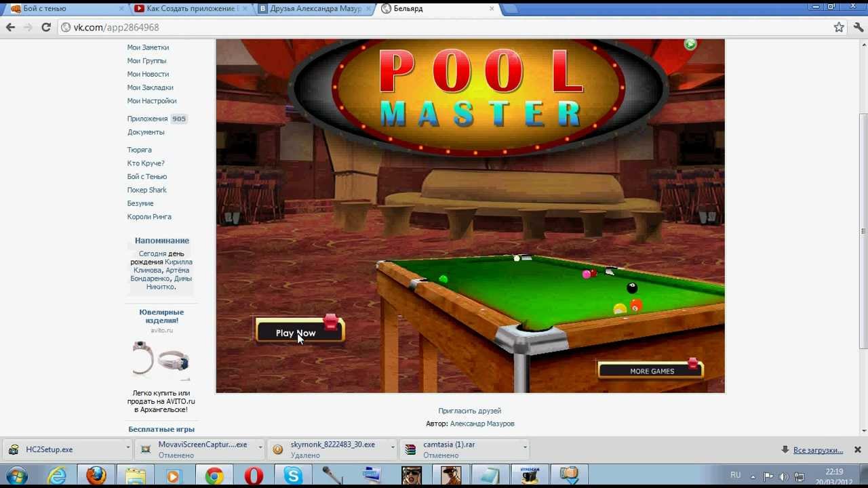Image resolution: width=868 pixels, height=488 pixels.
Task: Open media player taskbar icon
Action: (x=174, y=476)
